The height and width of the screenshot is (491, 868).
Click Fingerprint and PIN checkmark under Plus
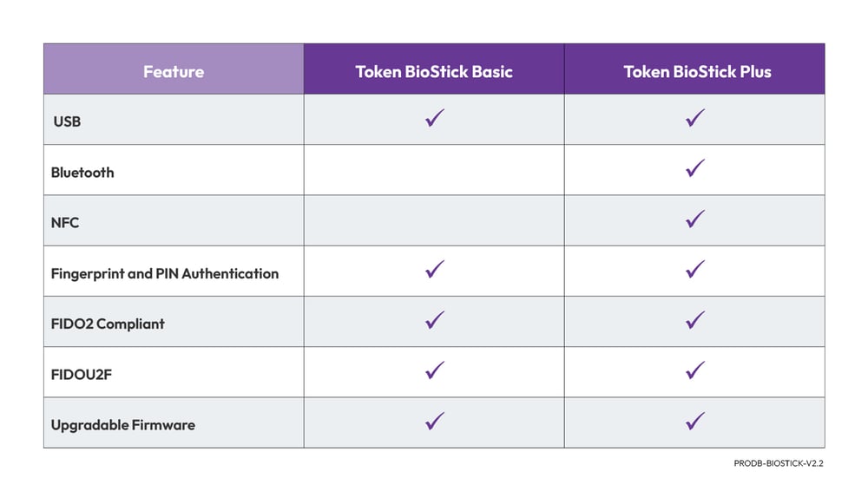(x=694, y=271)
